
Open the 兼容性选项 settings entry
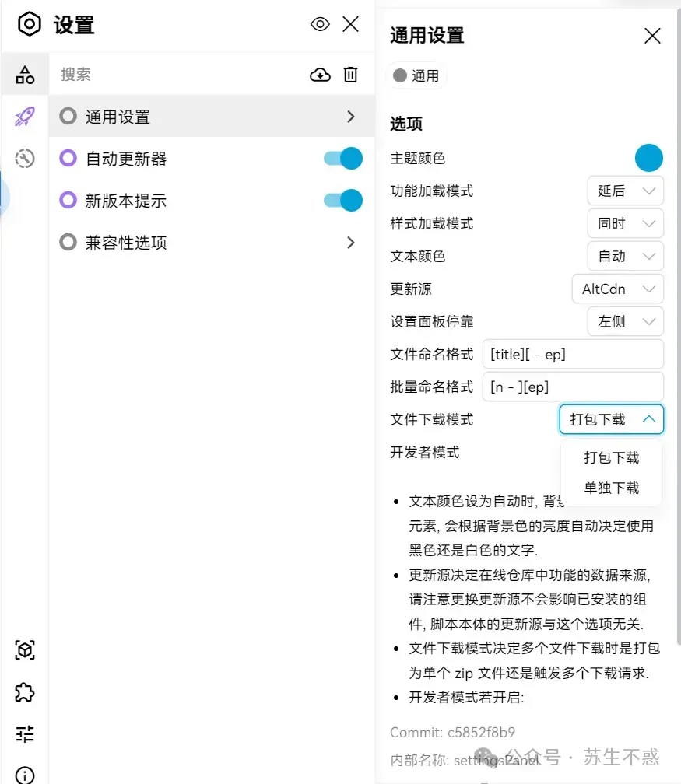tap(210, 243)
